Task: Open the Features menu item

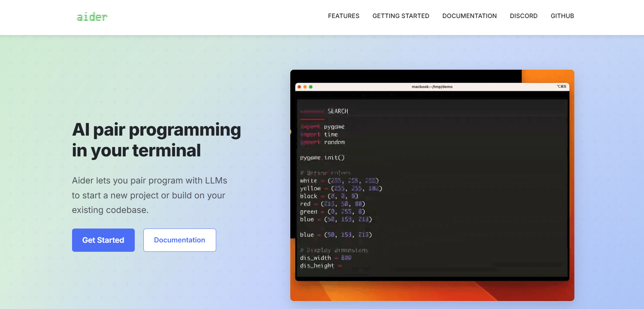Action: coord(344,16)
